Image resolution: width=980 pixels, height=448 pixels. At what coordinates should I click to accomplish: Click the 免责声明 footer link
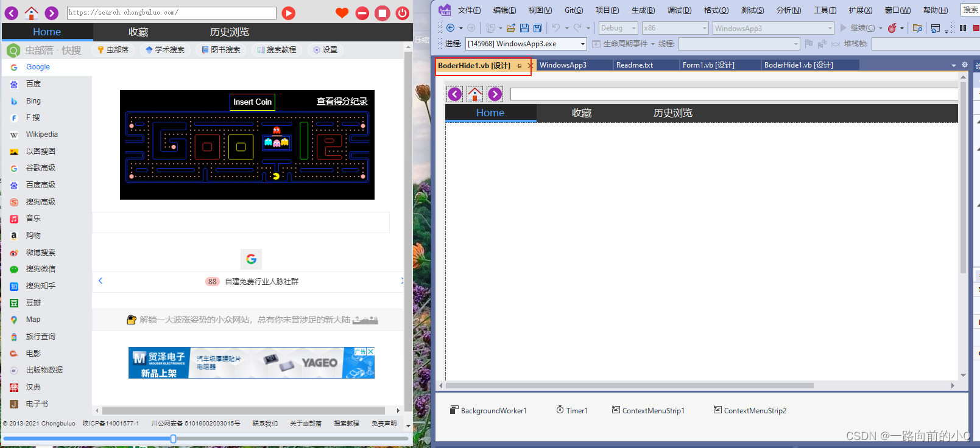384,424
